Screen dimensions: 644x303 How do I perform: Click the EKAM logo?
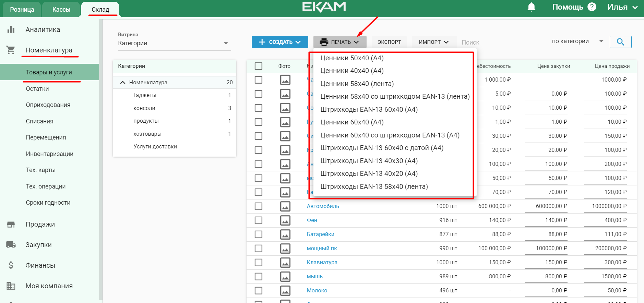click(324, 7)
